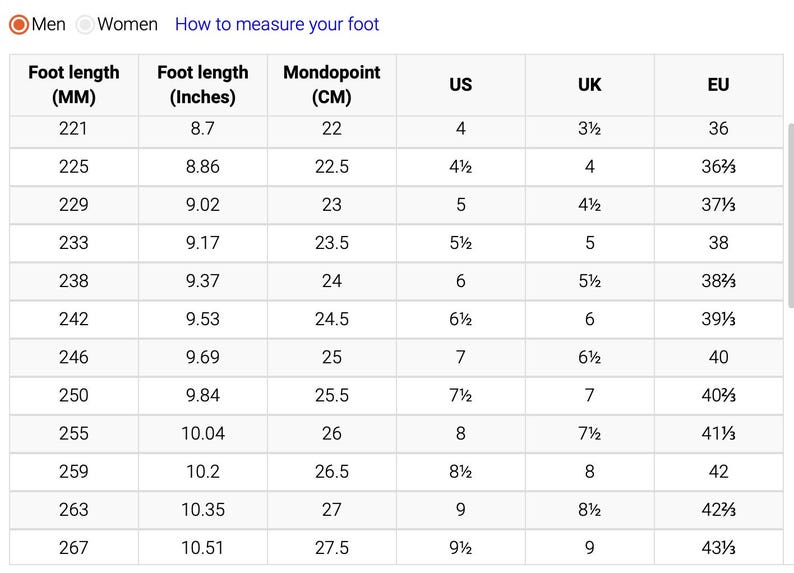
Task: Click the Mondopoint (CM) column header
Action: (x=332, y=85)
